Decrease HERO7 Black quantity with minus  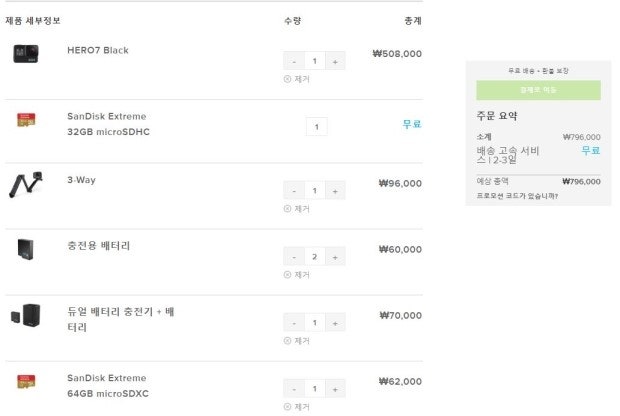294,61
